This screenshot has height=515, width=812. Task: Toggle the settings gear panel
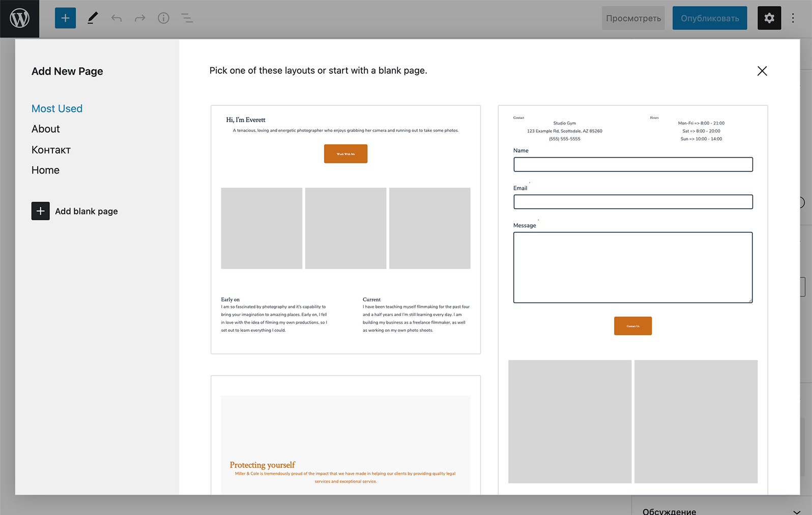point(769,18)
